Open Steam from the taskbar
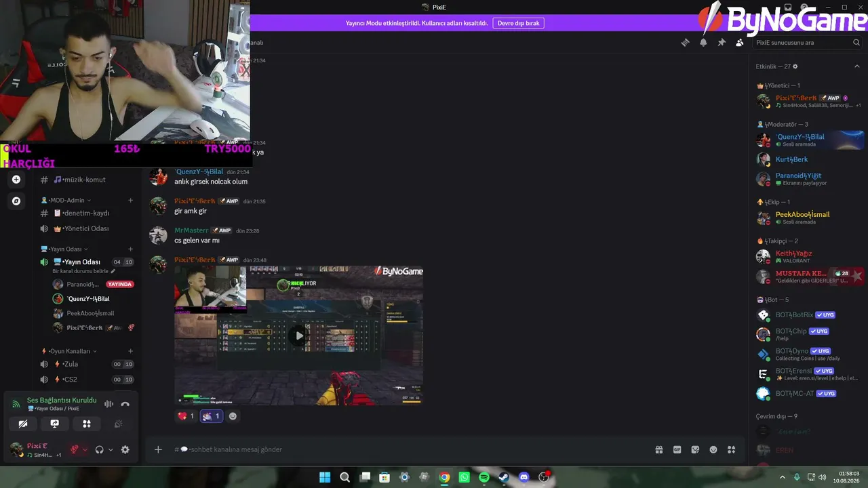Image resolution: width=868 pixels, height=488 pixels. (x=504, y=477)
